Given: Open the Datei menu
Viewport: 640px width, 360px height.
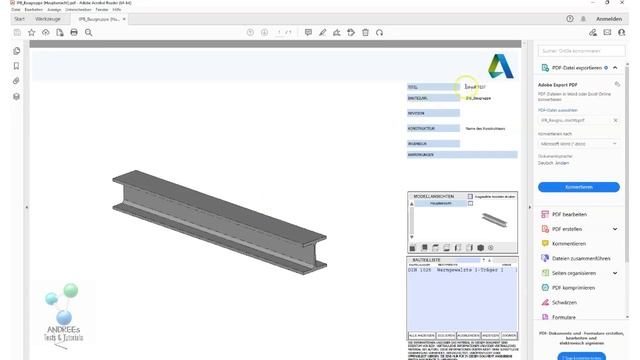Looking at the screenshot, I should point(16,9).
